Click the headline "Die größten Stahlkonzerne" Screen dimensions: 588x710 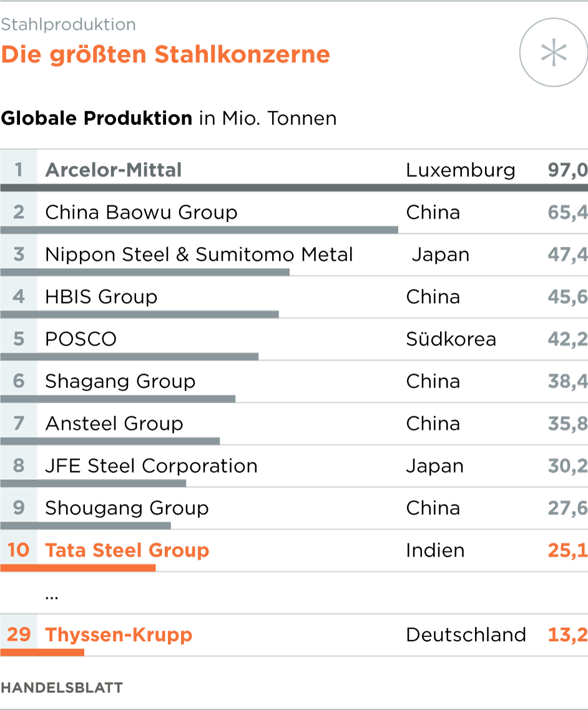(165, 54)
